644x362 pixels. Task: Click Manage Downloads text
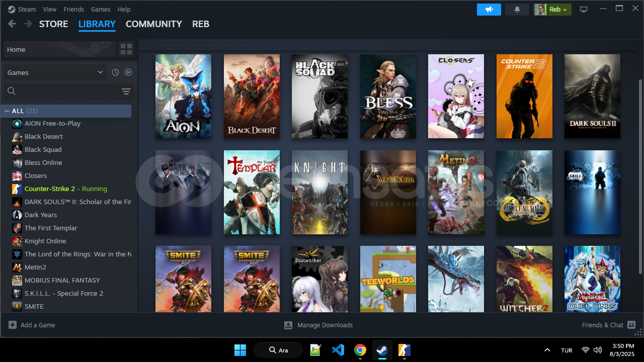tap(325, 325)
